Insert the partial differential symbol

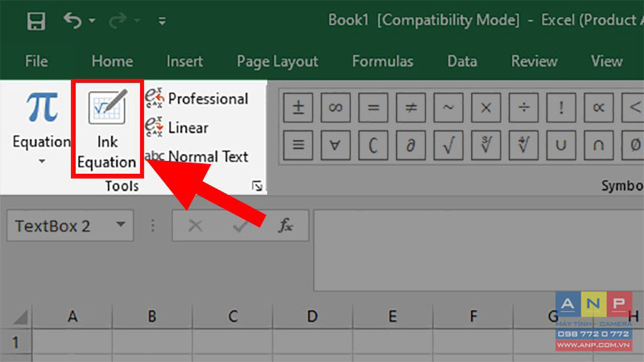coord(411,145)
